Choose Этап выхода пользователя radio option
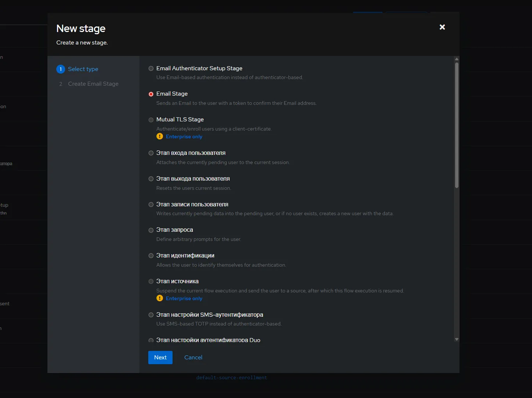This screenshot has height=398, width=532. coord(151,179)
